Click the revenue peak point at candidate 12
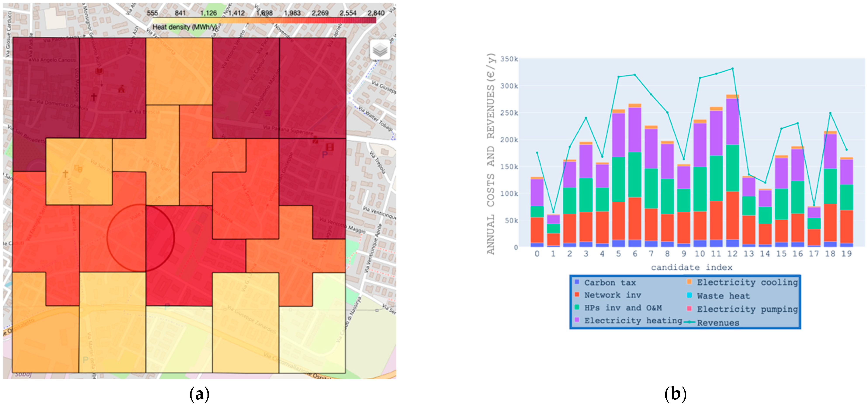868x406 pixels. click(x=732, y=69)
